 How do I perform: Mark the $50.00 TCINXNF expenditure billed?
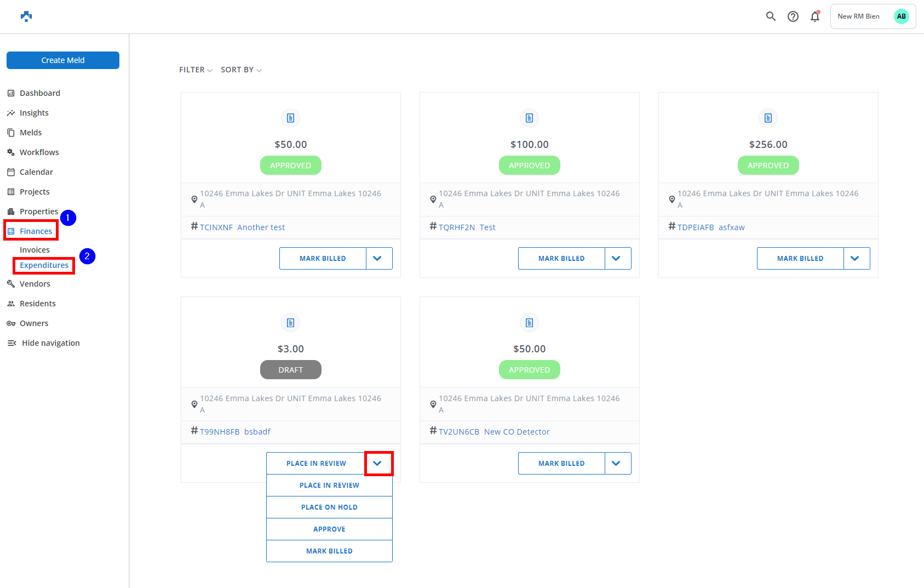[323, 259]
